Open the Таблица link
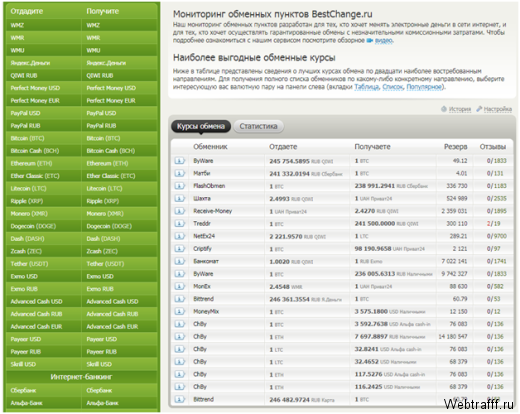 pos(366,87)
